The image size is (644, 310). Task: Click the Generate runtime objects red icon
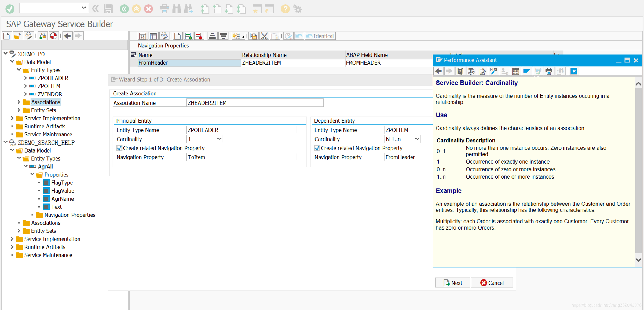tap(53, 36)
